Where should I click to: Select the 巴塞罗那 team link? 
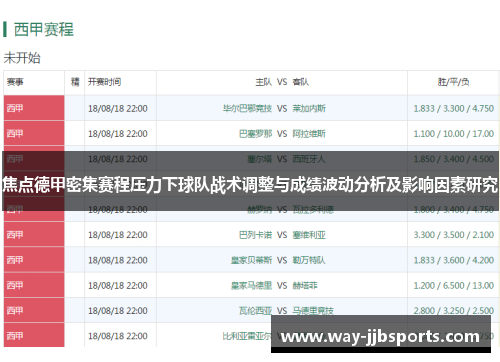click(x=255, y=134)
